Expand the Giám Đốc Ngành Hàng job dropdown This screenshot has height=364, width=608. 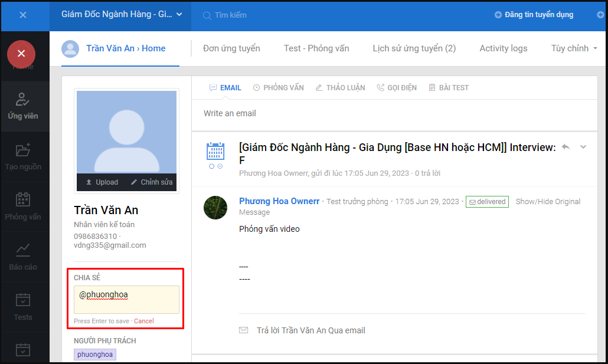point(122,15)
